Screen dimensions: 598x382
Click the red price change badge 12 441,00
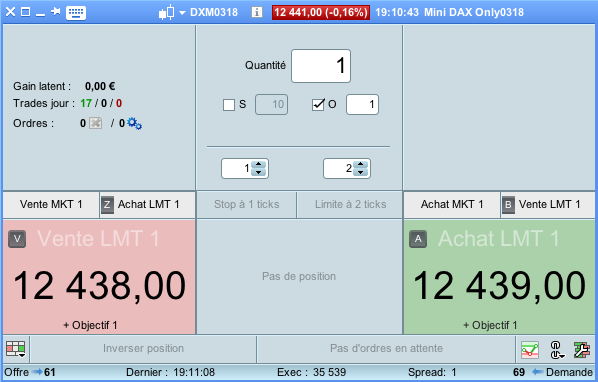[321, 12]
